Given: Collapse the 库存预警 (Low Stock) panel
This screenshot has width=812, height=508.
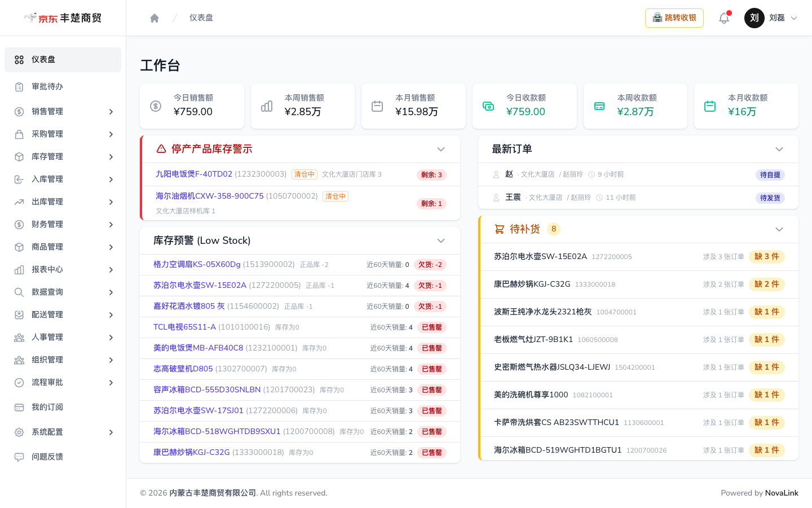Looking at the screenshot, I should [441, 240].
